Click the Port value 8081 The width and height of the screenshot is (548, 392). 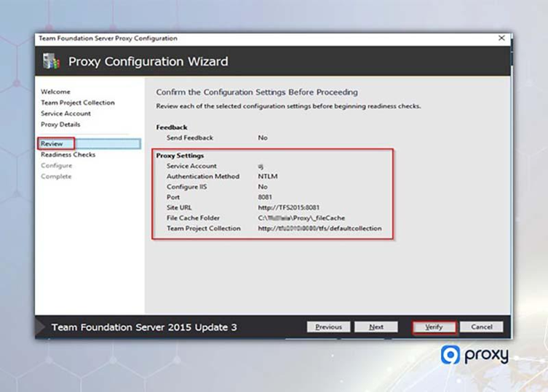(x=266, y=197)
